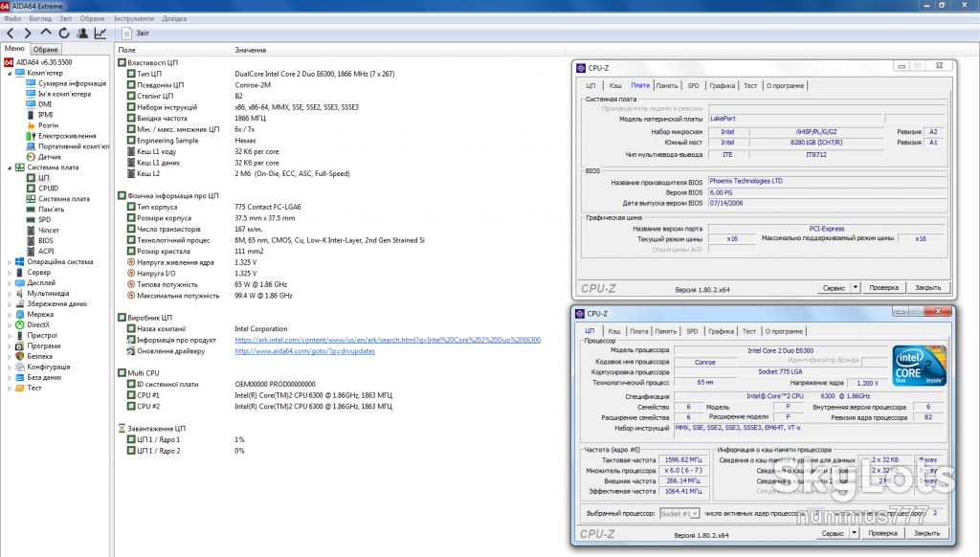Open the line graph toolbar icon

100,33
